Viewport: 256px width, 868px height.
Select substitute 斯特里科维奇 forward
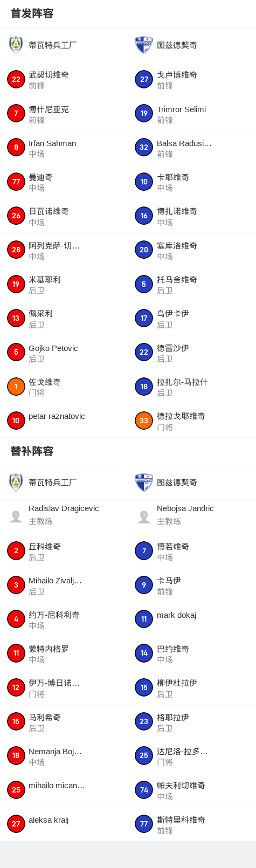click(x=192, y=824)
